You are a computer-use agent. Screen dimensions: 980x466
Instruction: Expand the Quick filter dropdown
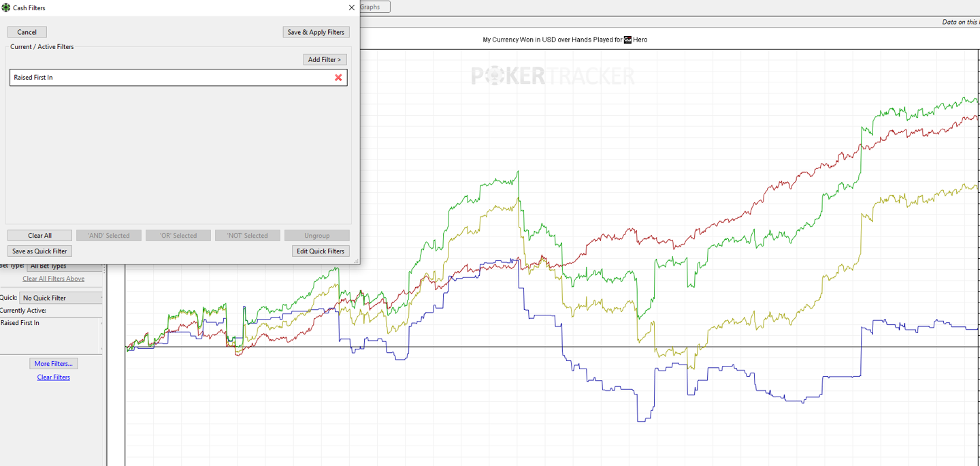(x=61, y=298)
